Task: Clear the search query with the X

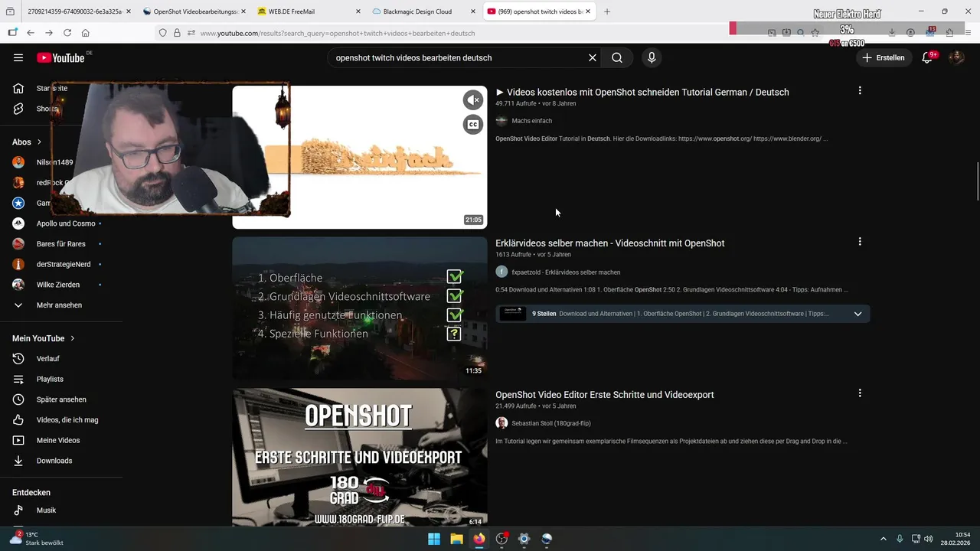Action: pos(592,57)
